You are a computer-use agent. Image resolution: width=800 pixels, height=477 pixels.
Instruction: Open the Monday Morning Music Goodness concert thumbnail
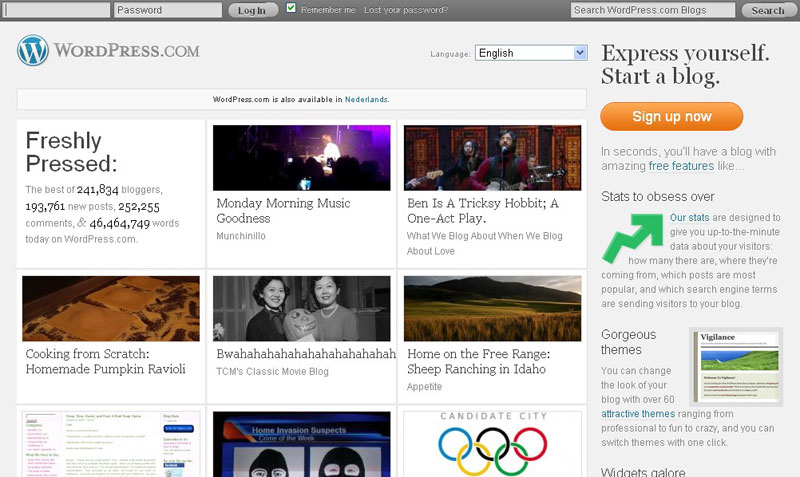(301, 157)
